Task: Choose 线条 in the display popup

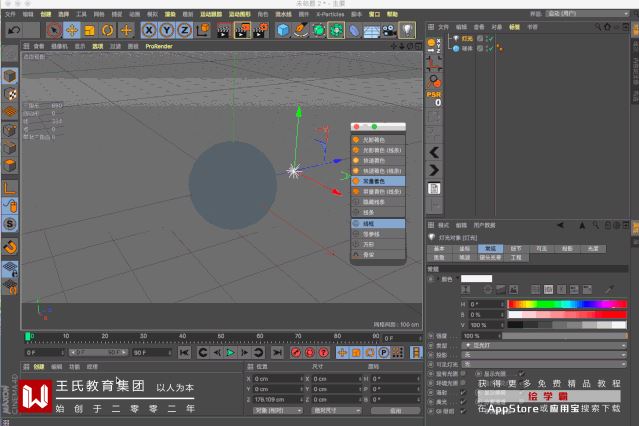Action: click(378, 212)
